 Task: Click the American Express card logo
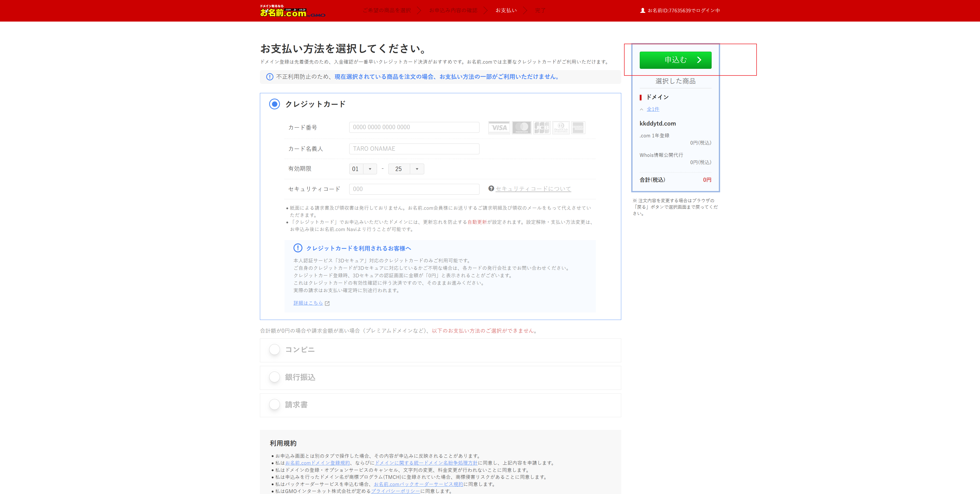578,127
